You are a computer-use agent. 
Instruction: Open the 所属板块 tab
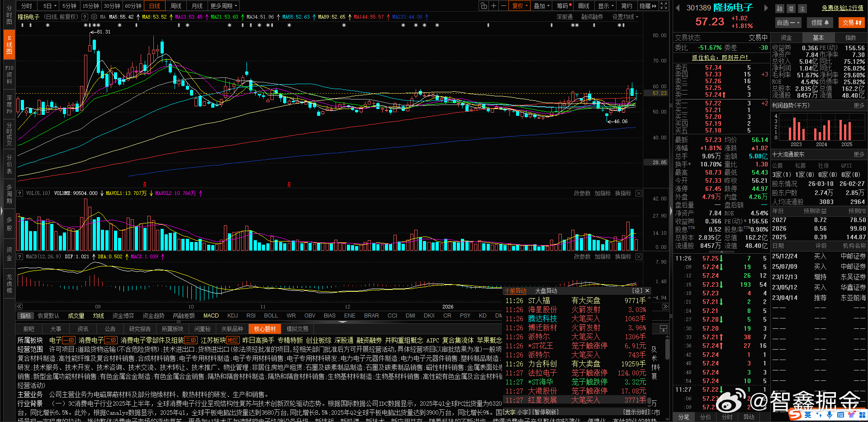(172, 329)
